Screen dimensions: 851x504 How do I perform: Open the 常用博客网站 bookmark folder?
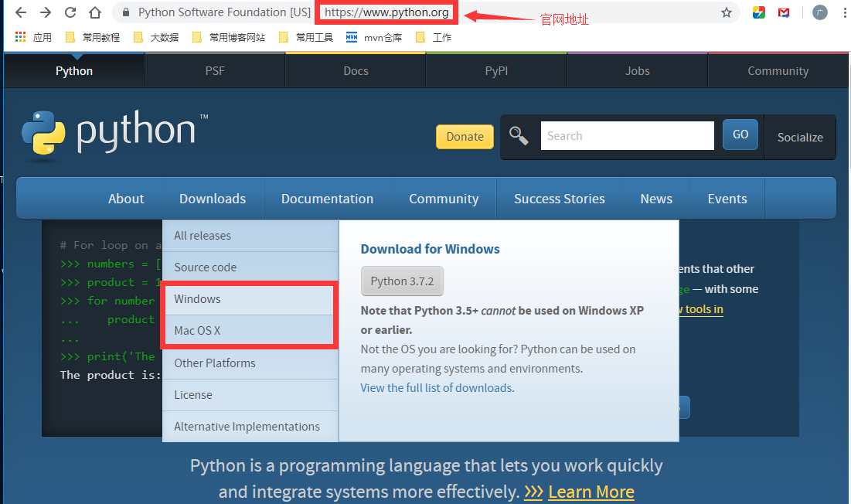coord(229,37)
